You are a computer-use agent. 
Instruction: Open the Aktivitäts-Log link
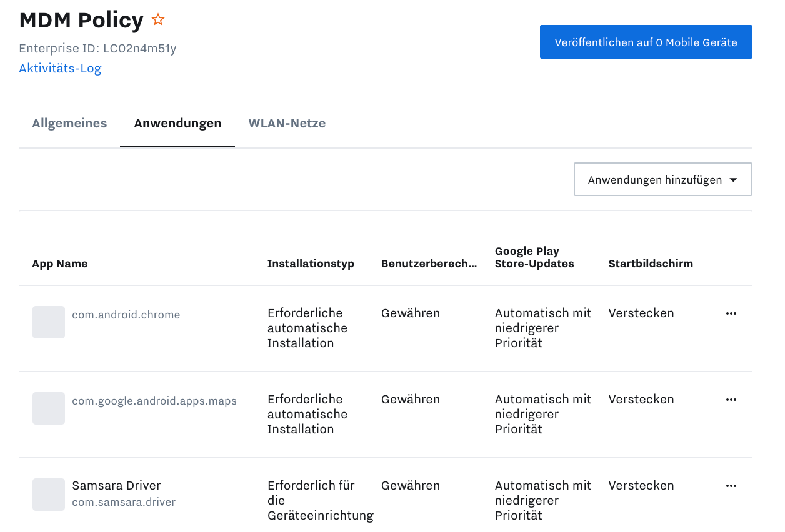[60, 69]
